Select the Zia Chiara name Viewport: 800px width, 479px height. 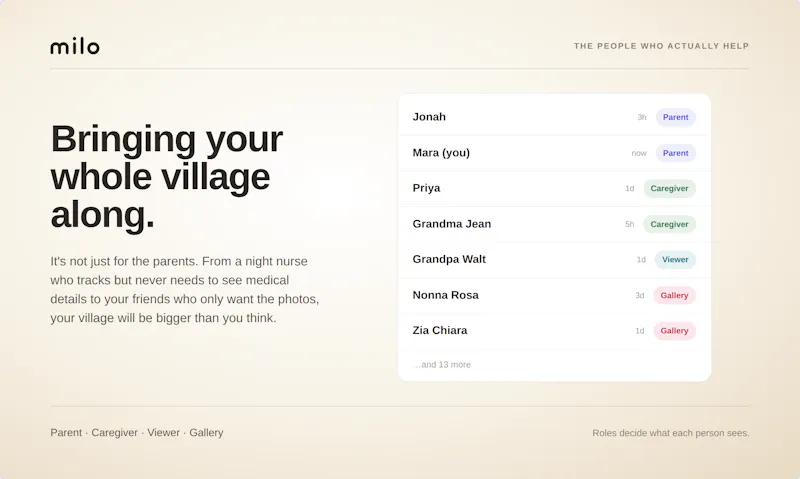pos(440,331)
